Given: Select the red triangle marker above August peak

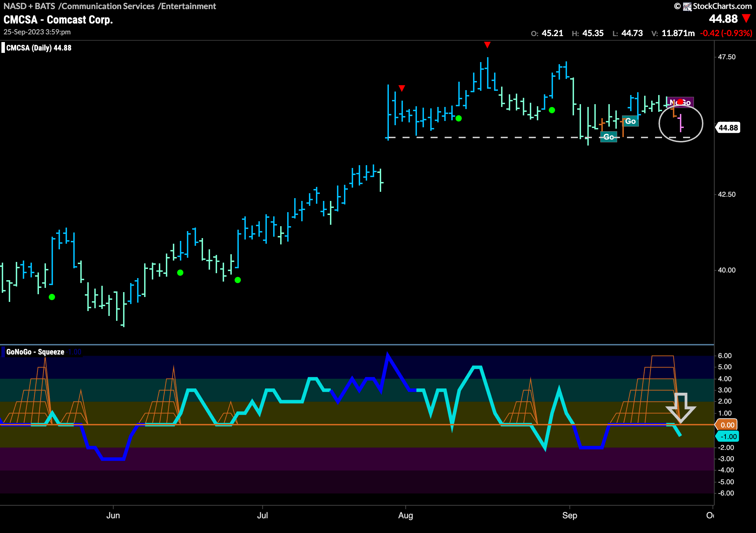Looking at the screenshot, I should tap(487, 45).
